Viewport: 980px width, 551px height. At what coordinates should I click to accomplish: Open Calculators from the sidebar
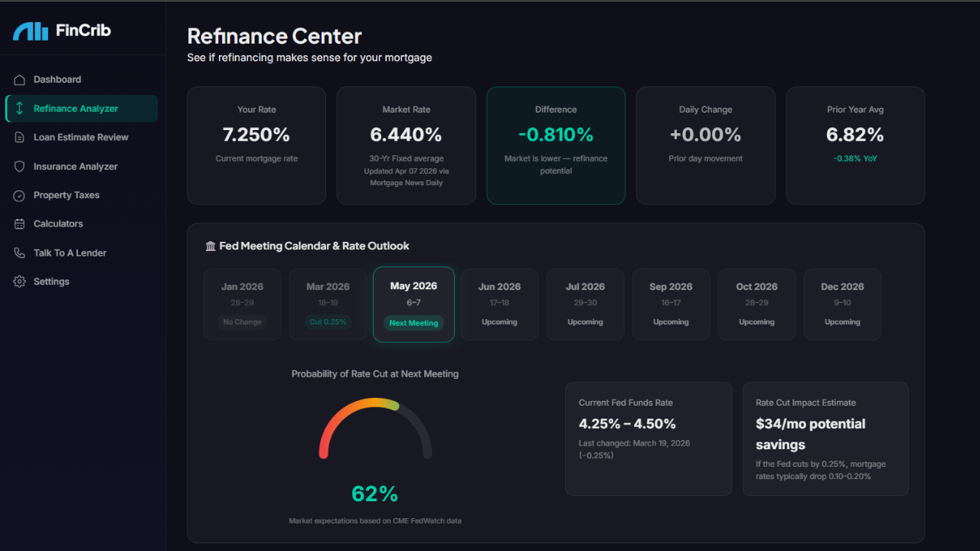[x=81, y=224]
